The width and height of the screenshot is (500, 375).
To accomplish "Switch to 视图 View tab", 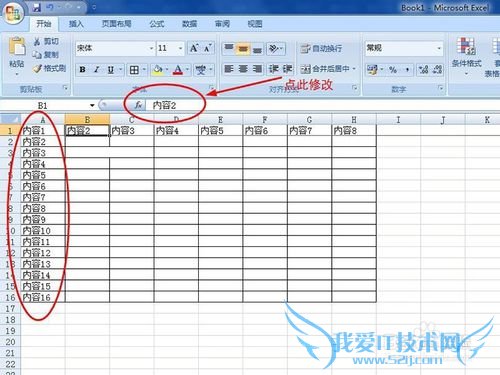I will pyautogui.click(x=255, y=24).
